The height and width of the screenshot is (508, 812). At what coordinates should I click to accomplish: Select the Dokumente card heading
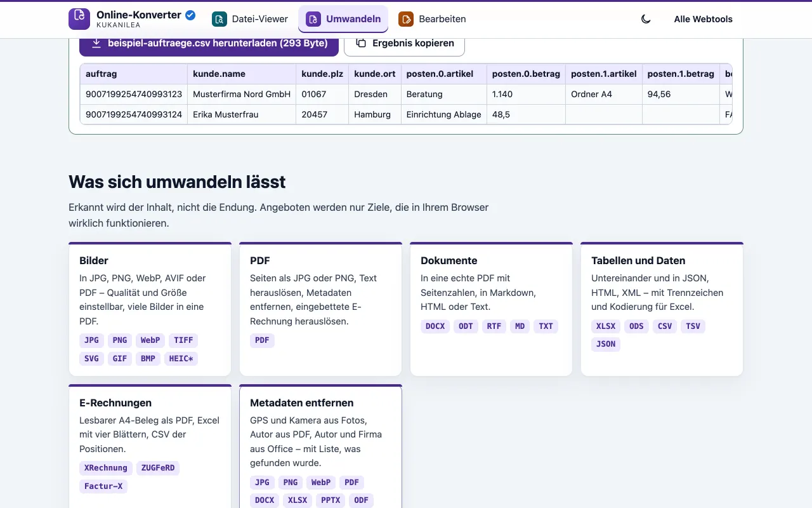(449, 260)
